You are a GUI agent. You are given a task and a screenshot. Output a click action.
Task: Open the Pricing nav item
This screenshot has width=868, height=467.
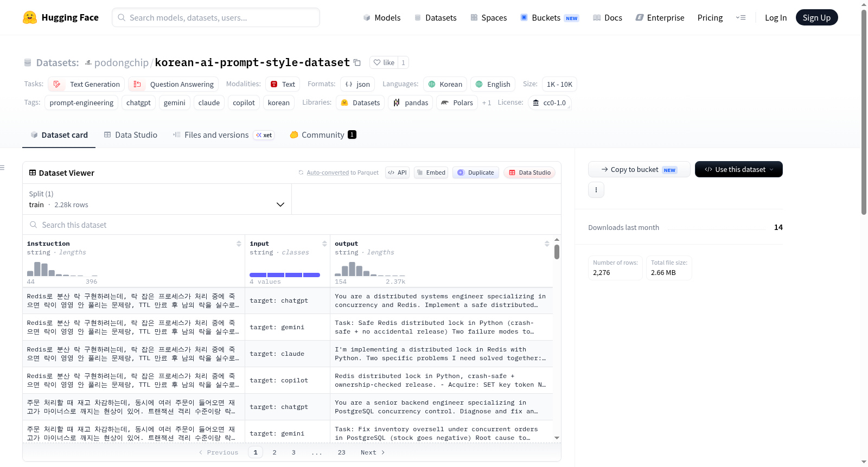coord(710,17)
